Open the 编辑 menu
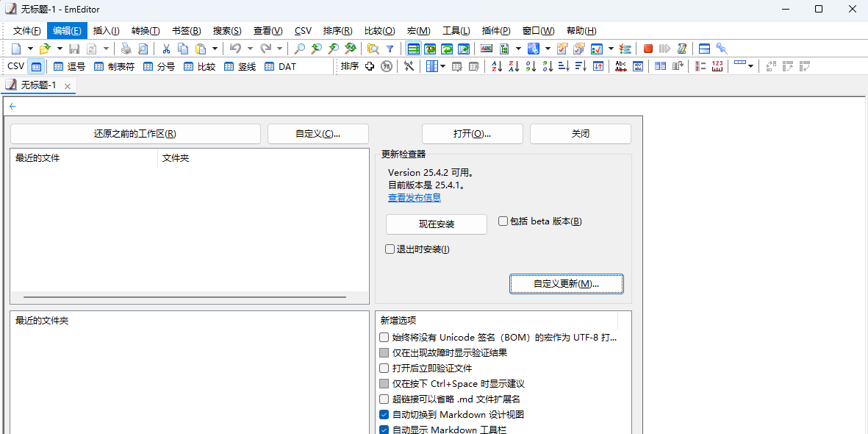The image size is (868, 434). coord(67,30)
